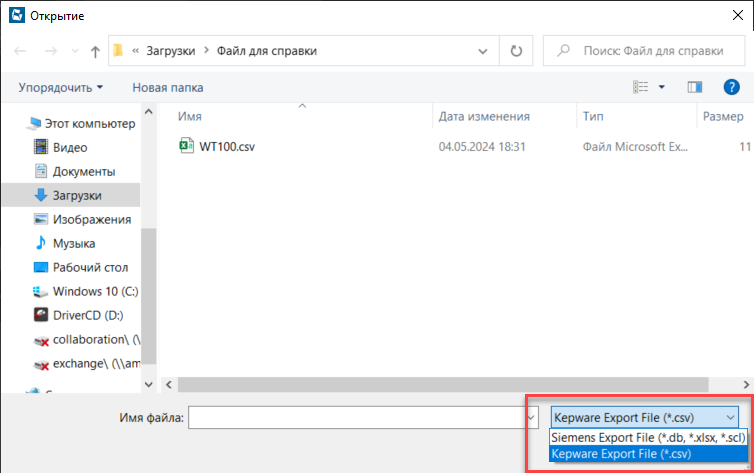Sort by the Тип column header
This screenshot has width=754, height=473.
[x=593, y=116]
